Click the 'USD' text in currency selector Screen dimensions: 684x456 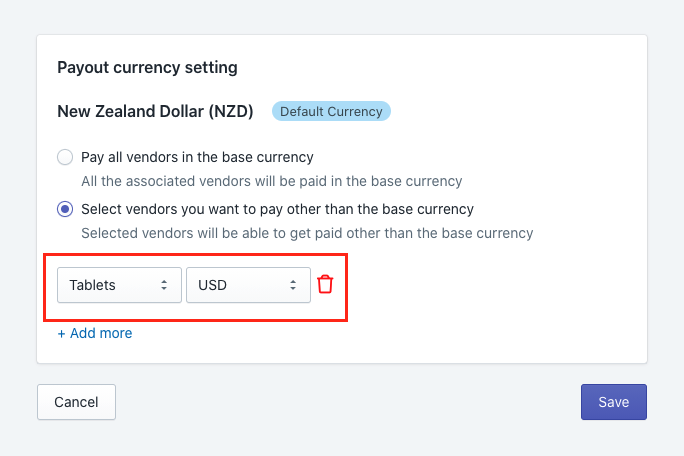(212, 285)
